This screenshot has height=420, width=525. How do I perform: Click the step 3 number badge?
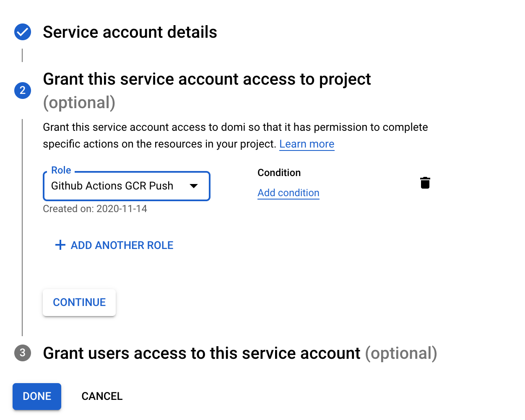[23, 353]
